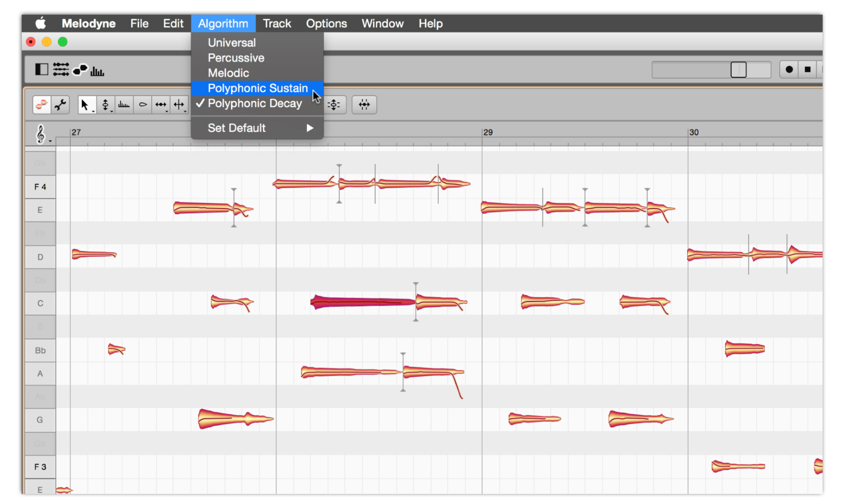The image size is (846, 504).
Task: Show the note editor blobs icon
Action: (x=80, y=69)
